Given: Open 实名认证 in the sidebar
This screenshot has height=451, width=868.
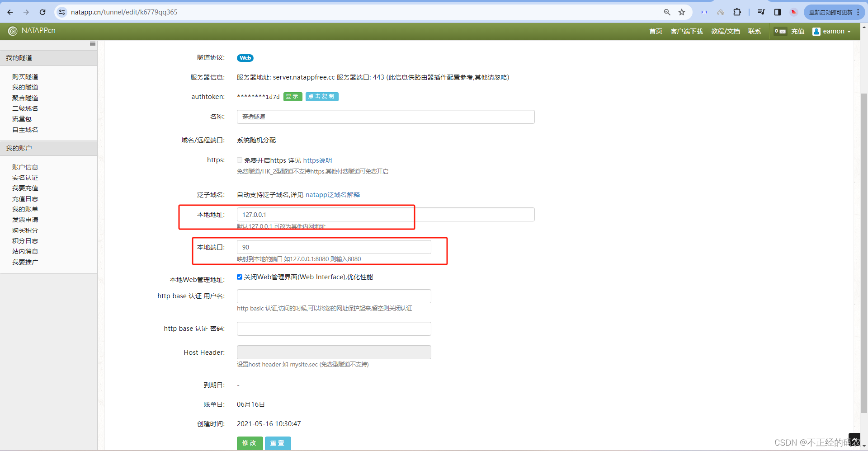Looking at the screenshot, I should coord(25,178).
